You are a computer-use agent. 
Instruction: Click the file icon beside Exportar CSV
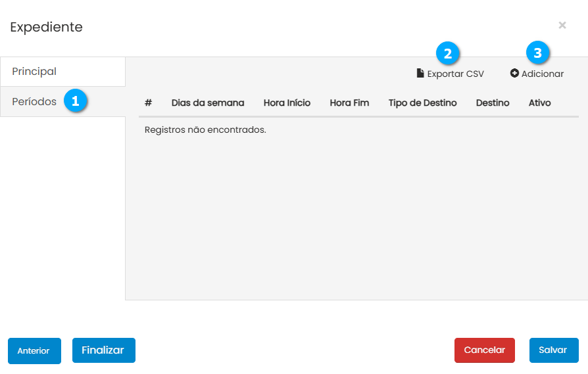tap(420, 74)
